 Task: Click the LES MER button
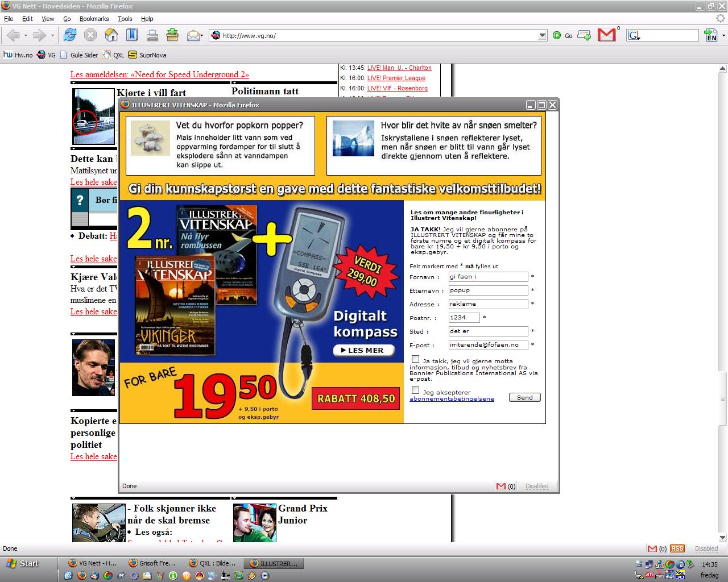pyautogui.click(x=364, y=350)
